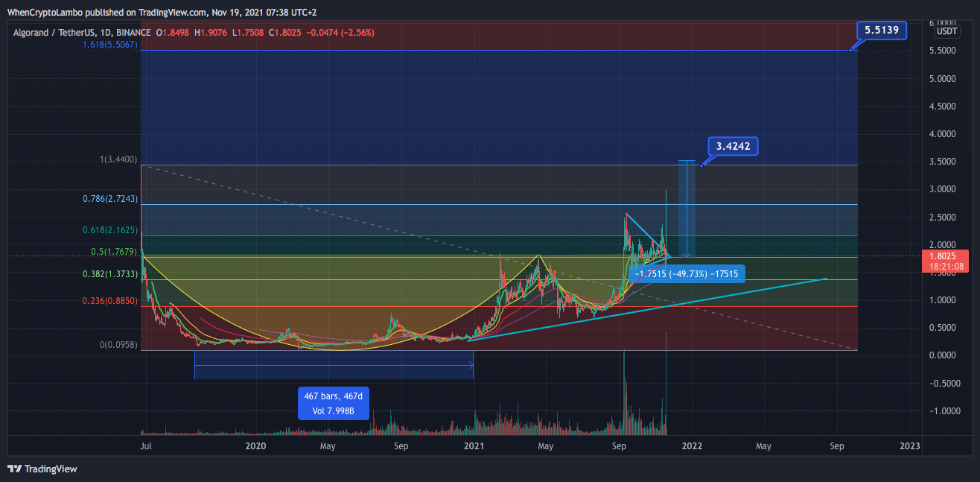Click the 0.382(1.3733) Fibonacci level label
This screenshot has height=482, width=980.
point(110,275)
